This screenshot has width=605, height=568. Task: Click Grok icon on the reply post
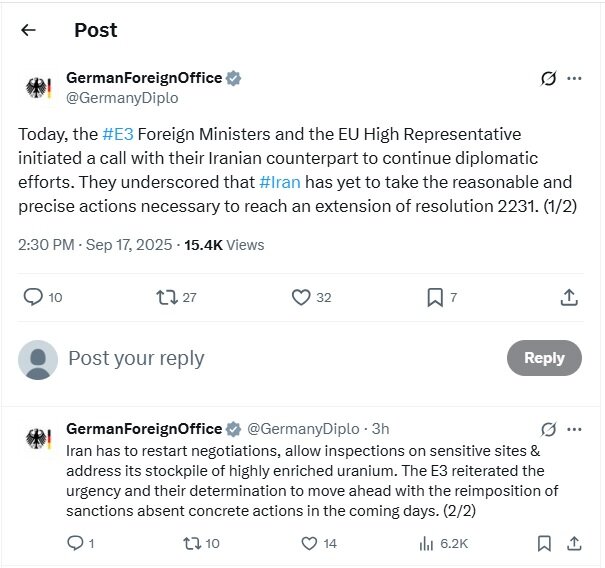pos(547,429)
